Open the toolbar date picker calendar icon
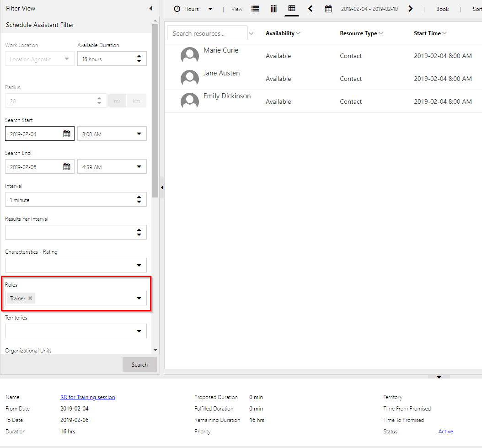 [328, 9]
